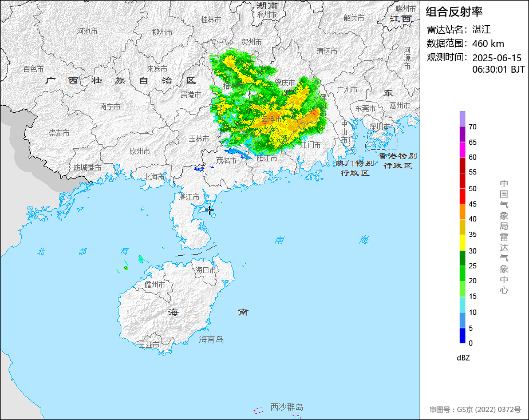This screenshot has height=420, width=529.
Task: Click the 永州市 city label
Action: (x=266, y=14)
